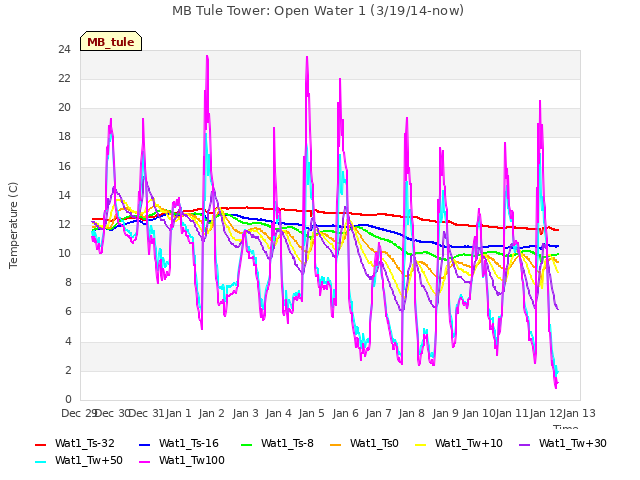Click the blue Wat1_Ts-16 legend swatch
Screen dimensions: 640x480
tap(145, 444)
